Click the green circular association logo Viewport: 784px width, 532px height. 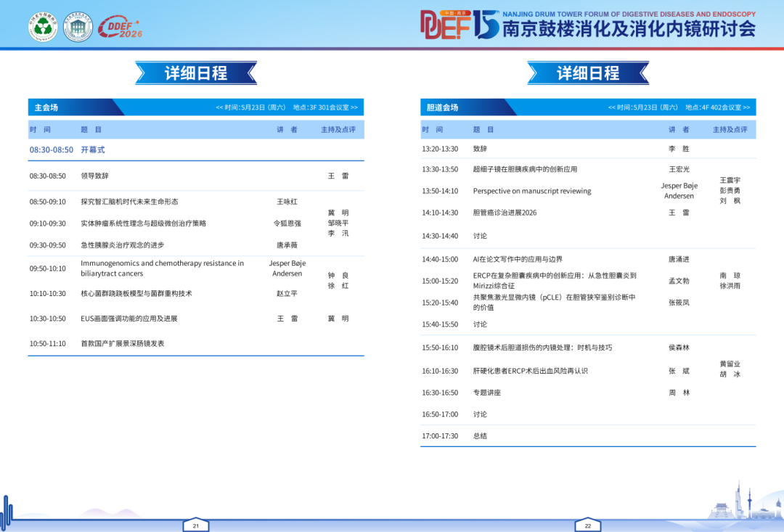pos(43,27)
